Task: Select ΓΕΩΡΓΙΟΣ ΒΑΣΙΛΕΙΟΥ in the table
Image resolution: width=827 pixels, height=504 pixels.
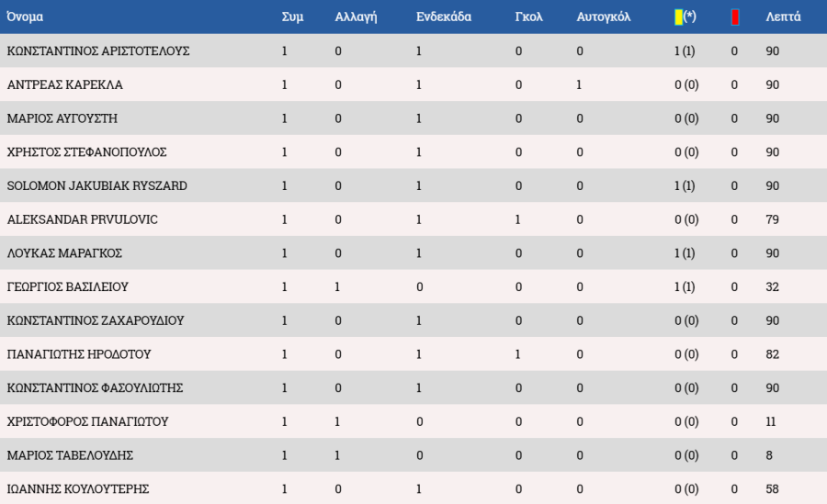Action: 67,286
